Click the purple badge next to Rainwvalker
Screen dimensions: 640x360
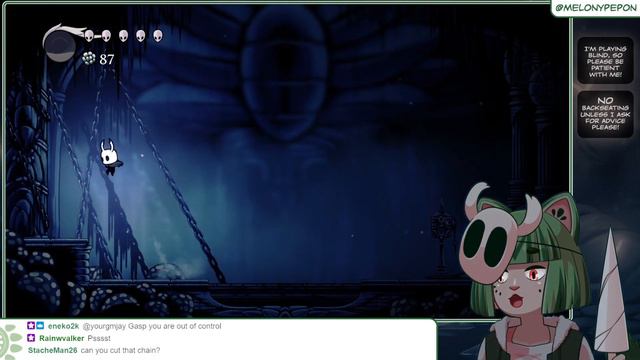(31, 338)
